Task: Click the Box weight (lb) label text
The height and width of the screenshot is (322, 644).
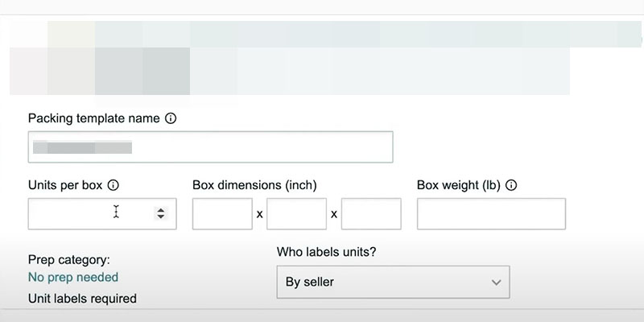Action: [x=459, y=184]
